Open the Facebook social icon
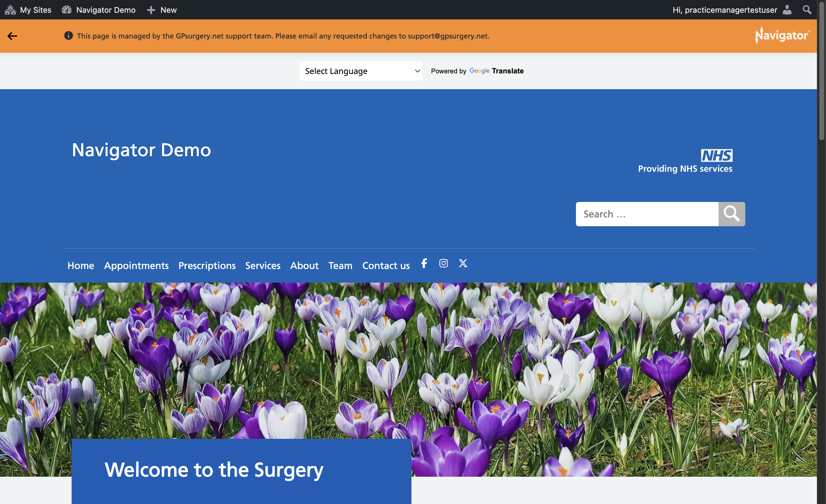The height and width of the screenshot is (504, 826). click(425, 263)
